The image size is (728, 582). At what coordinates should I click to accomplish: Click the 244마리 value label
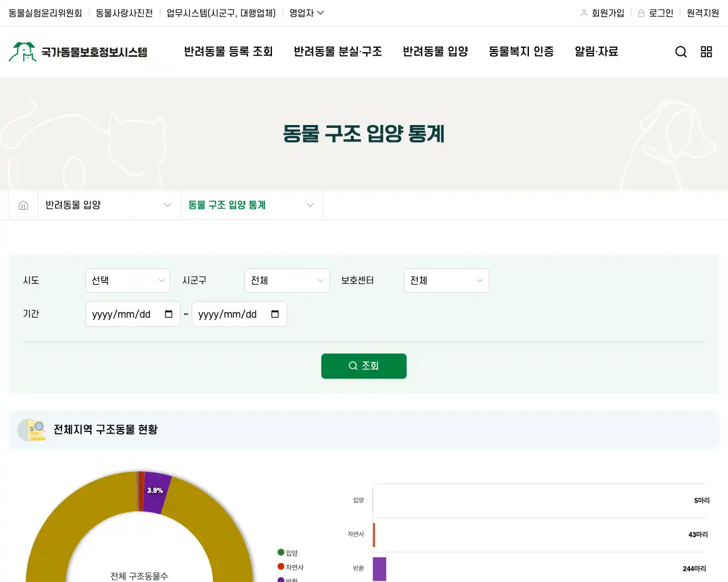[694, 569]
